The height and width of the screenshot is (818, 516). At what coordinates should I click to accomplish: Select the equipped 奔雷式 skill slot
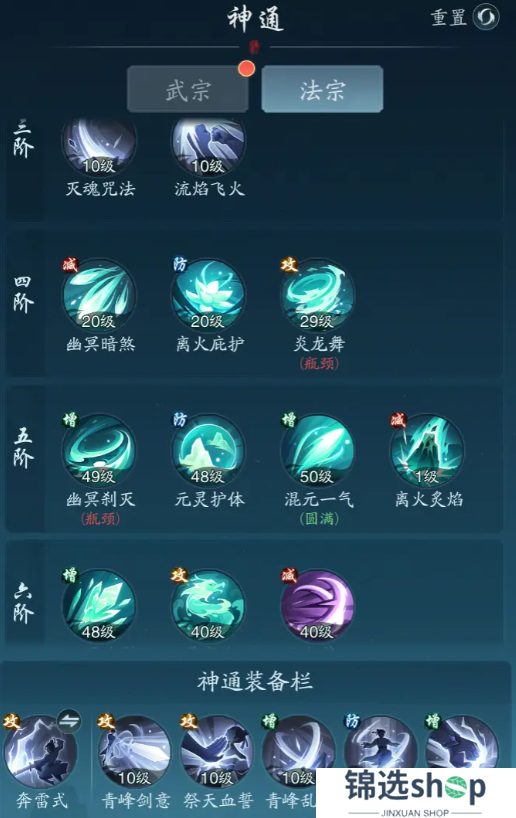pyautogui.click(x=41, y=751)
